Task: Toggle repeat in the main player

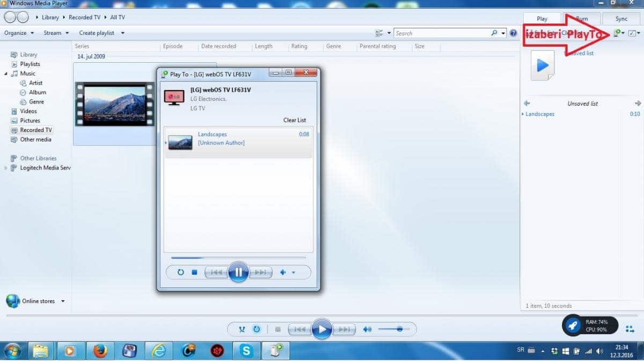Action: coord(257,329)
